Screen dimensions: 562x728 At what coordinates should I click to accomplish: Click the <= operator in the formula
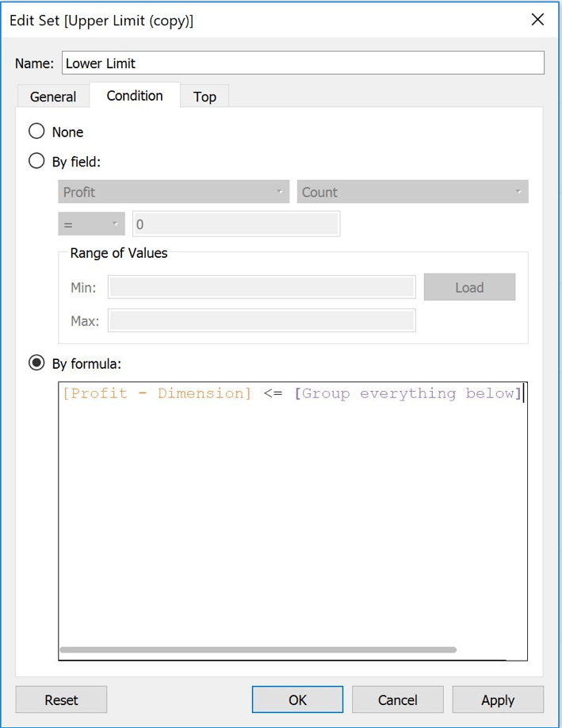coord(273,393)
